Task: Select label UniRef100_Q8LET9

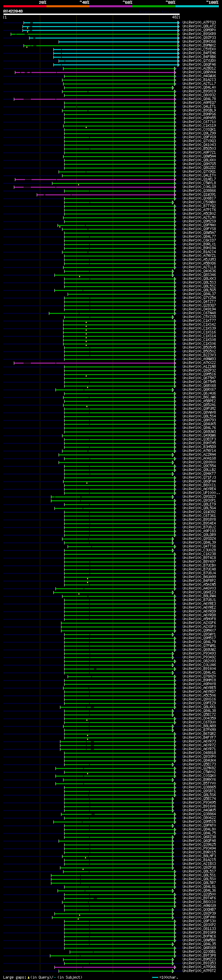Action: click(x=199, y=504)
